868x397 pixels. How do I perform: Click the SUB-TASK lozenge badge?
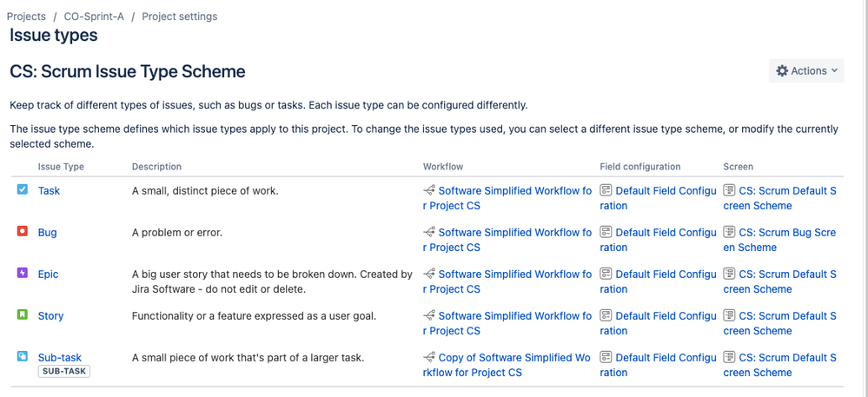(x=64, y=371)
